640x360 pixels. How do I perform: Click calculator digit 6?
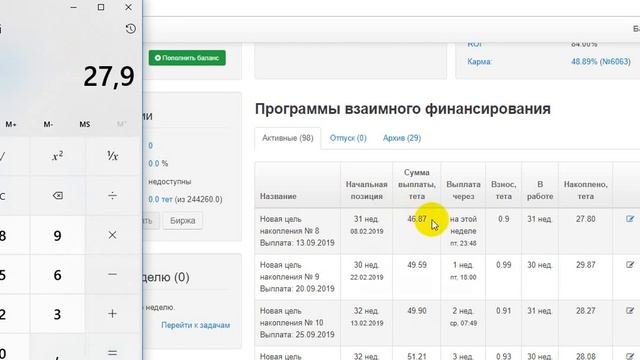[x=58, y=274]
